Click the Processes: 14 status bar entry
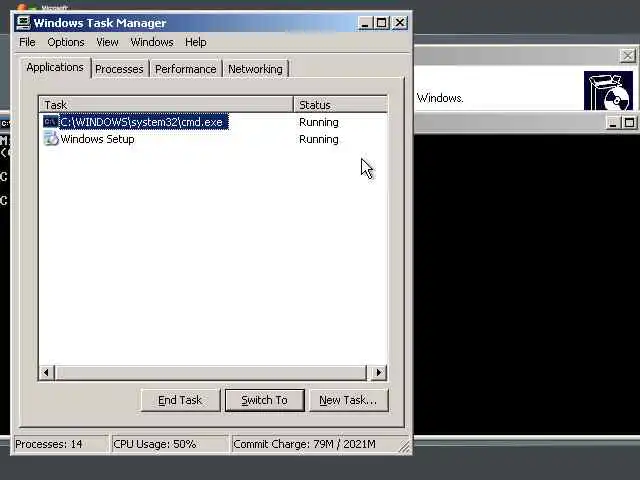 click(60, 444)
